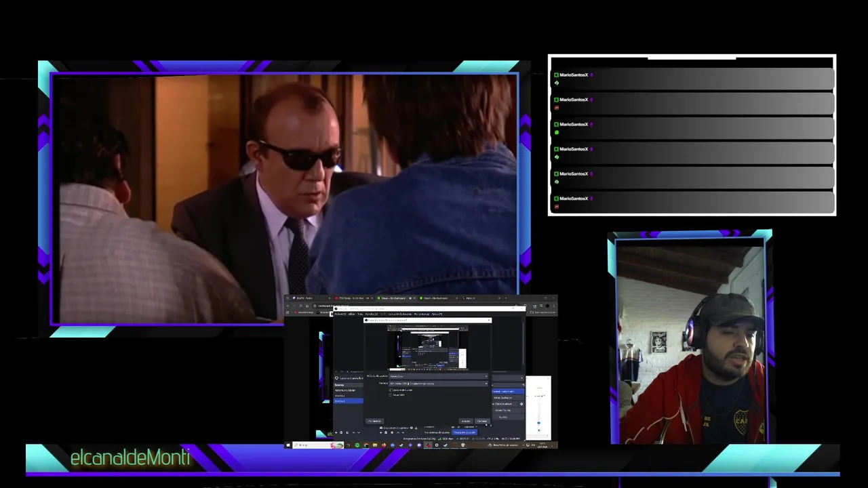Viewport: 868px width, 488px height.
Task: Click the Windows taskbar search box
Action: [319, 445]
